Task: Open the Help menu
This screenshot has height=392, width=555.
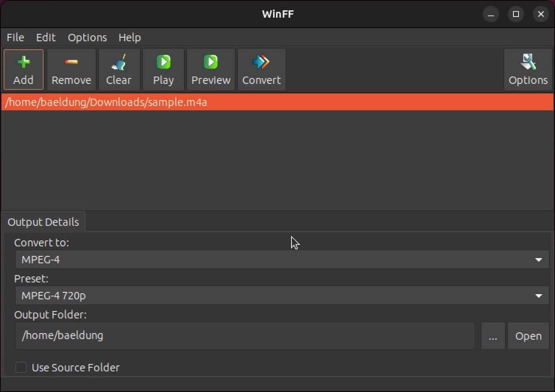Action: [130, 38]
